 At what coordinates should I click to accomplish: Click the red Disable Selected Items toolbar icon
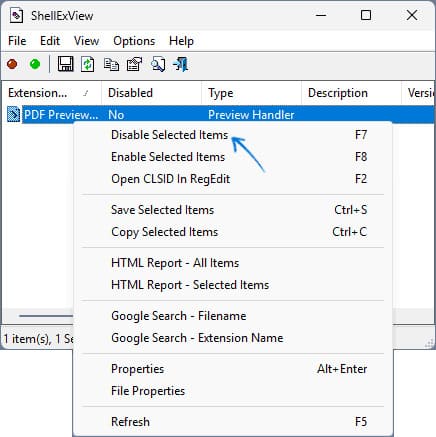(x=12, y=64)
